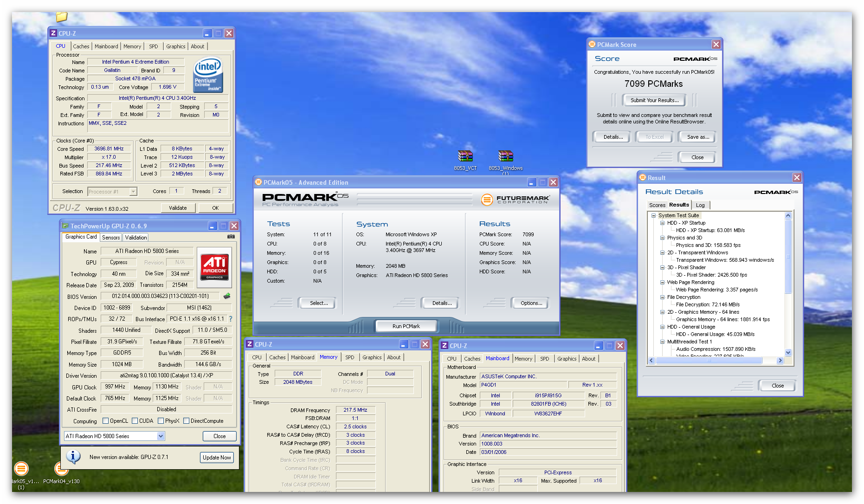
Task: Open the Validation tab in GPU-Z
Action: (x=136, y=237)
